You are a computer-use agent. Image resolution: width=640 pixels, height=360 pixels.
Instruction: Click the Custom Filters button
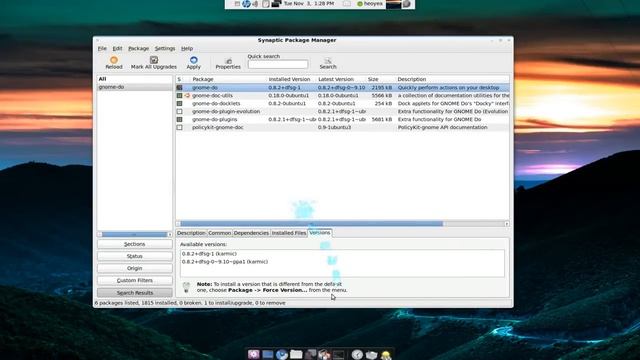(x=135, y=281)
